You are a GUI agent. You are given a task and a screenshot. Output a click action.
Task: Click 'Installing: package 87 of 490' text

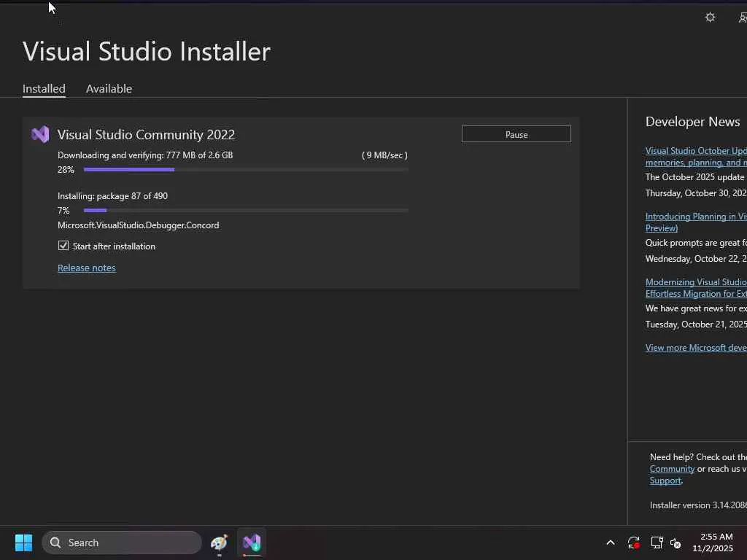(112, 196)
